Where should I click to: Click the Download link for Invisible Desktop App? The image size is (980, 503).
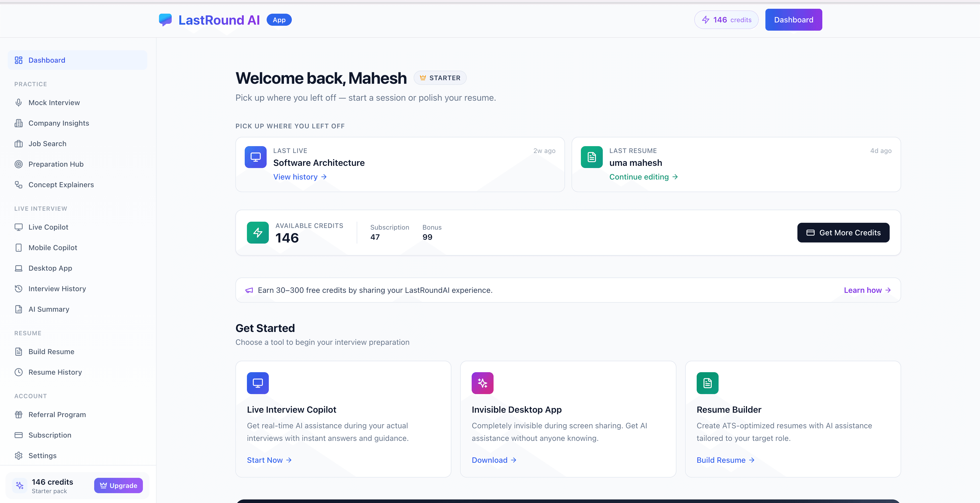[x=494, y=460]
